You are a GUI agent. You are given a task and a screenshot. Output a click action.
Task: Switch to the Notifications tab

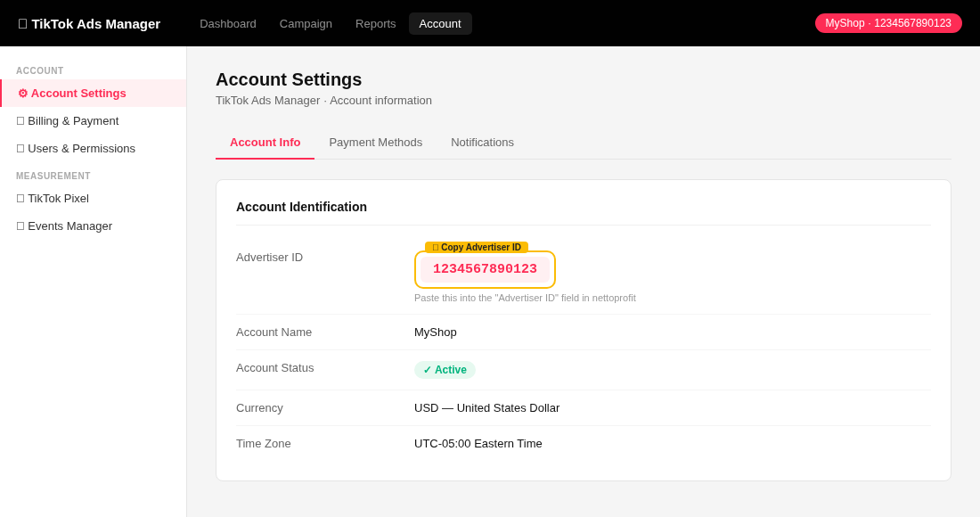tap(482, 143)
